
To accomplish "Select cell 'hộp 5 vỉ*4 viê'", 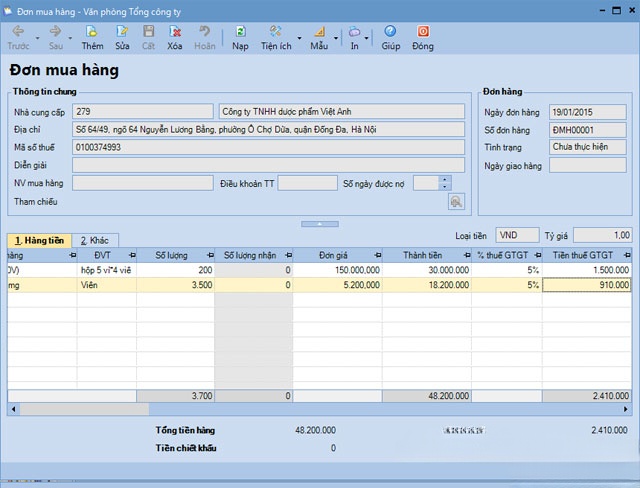I will point(107,270).
